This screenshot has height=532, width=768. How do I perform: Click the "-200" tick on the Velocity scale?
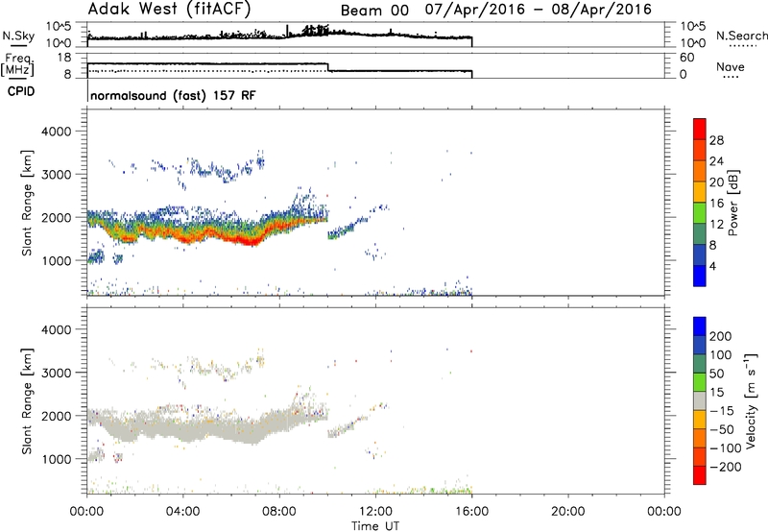coord(725,467)
